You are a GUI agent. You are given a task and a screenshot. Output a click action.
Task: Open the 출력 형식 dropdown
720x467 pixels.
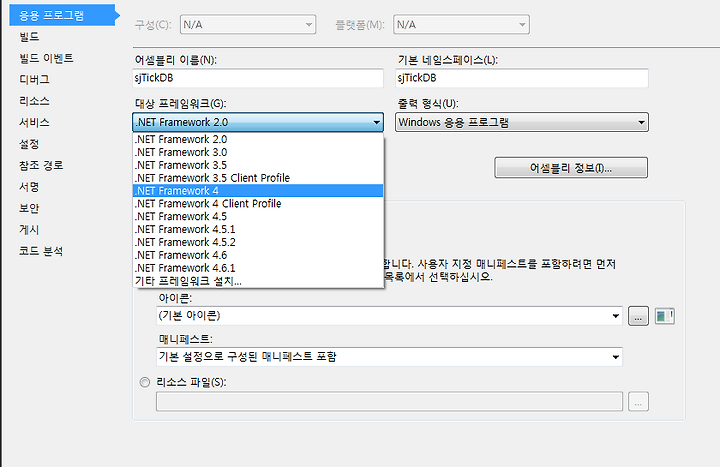(x=522, y=122)
